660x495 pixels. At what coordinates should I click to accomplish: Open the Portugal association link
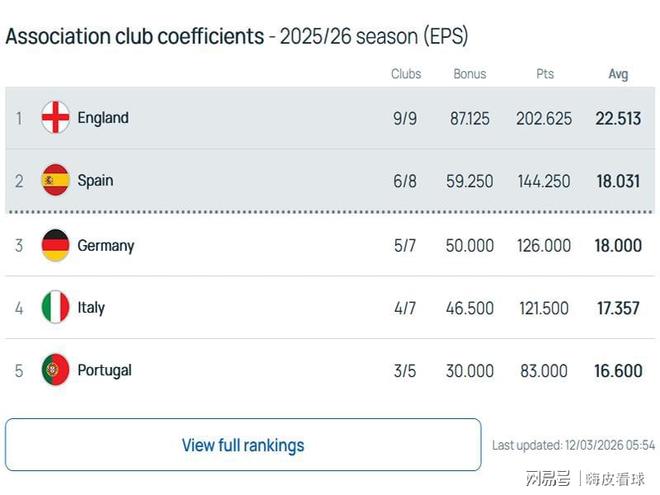[x=104, y=370]
